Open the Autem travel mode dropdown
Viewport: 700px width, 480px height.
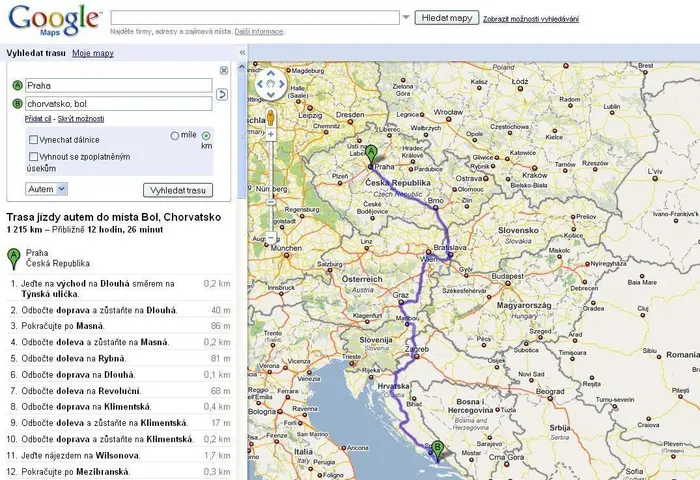(46, 189)
